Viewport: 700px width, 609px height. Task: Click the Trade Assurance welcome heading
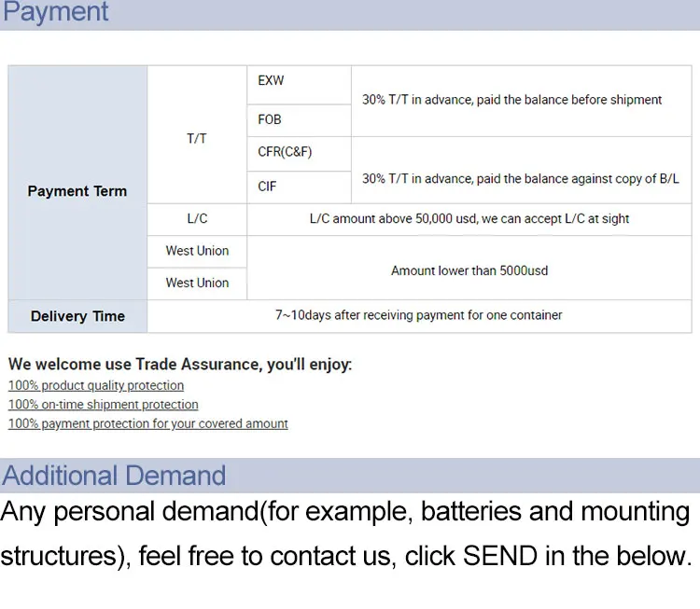point(180,365)
